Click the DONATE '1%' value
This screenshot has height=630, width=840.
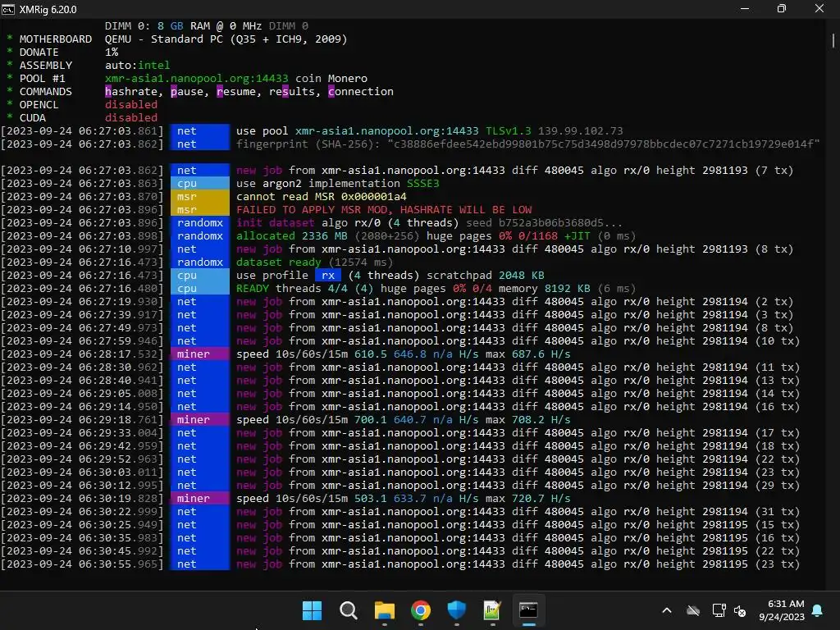[112, 52]
